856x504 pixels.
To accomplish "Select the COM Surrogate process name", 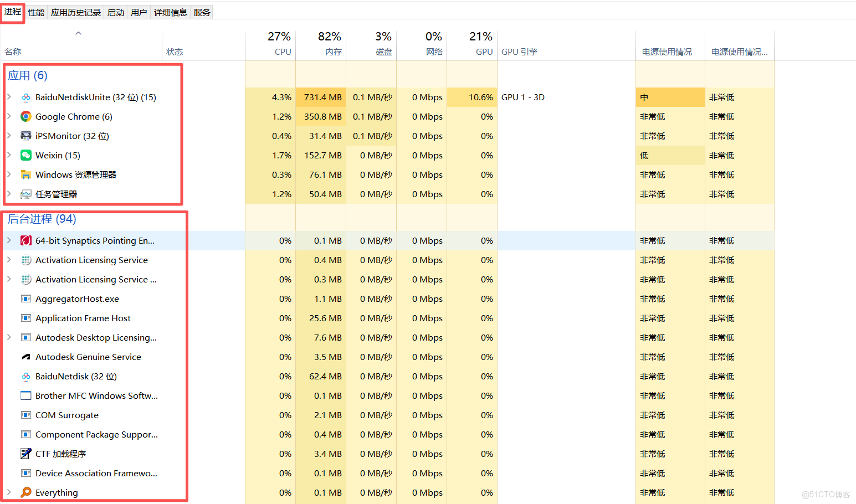I will pos(67,415).
